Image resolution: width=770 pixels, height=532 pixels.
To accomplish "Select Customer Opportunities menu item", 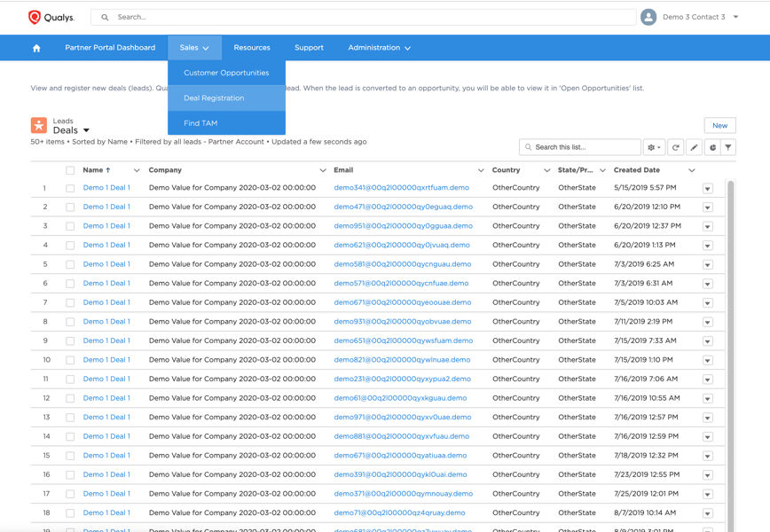I will (x=226, y=73).
